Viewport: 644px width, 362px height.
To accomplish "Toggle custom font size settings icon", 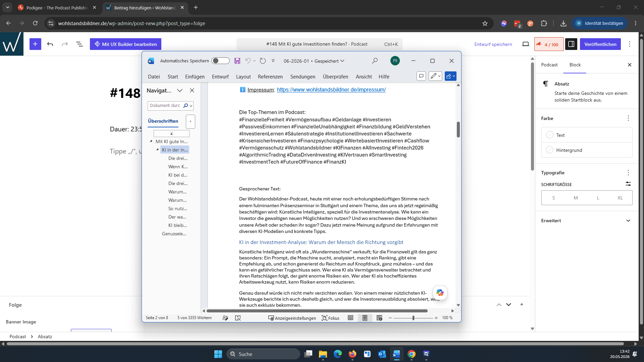I will (628, 184).
